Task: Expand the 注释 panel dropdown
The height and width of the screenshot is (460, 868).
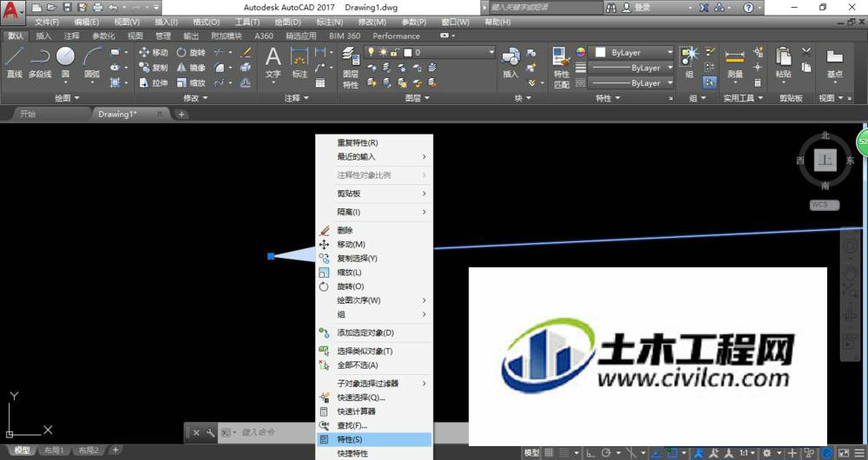Action: (x=297, y=98)
